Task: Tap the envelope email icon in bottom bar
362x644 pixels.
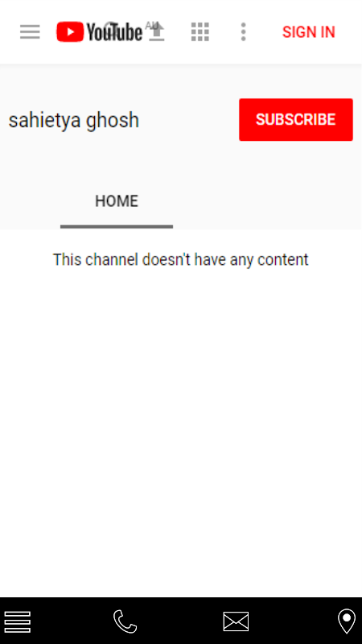Action: [x=236, y=621]
